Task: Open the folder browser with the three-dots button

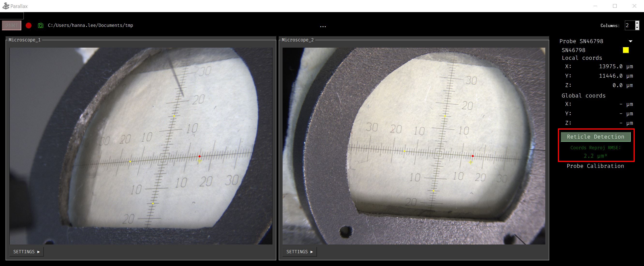Action: pos(323,26)
